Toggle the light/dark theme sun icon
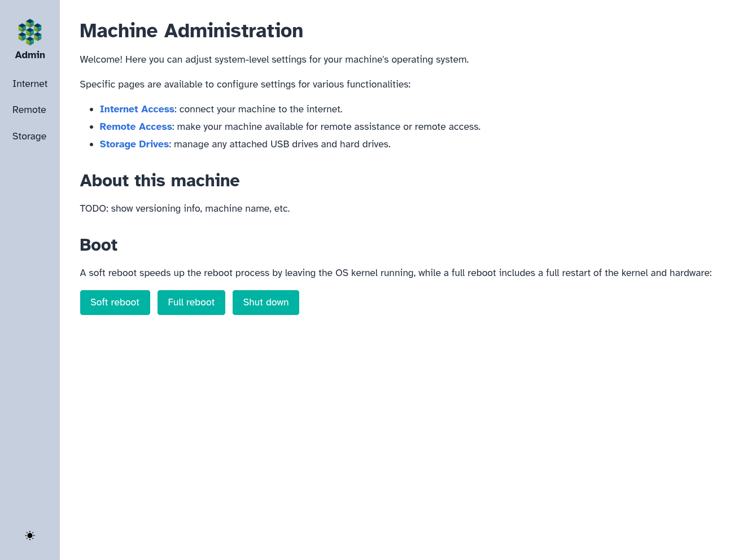Viewport: 730px width, 560px height. click(x=29, y=535)
